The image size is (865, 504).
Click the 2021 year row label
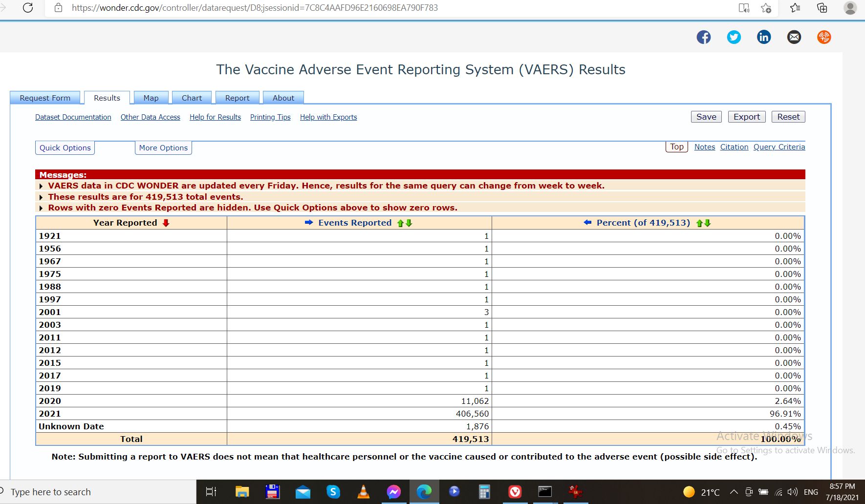click(50, 414)
